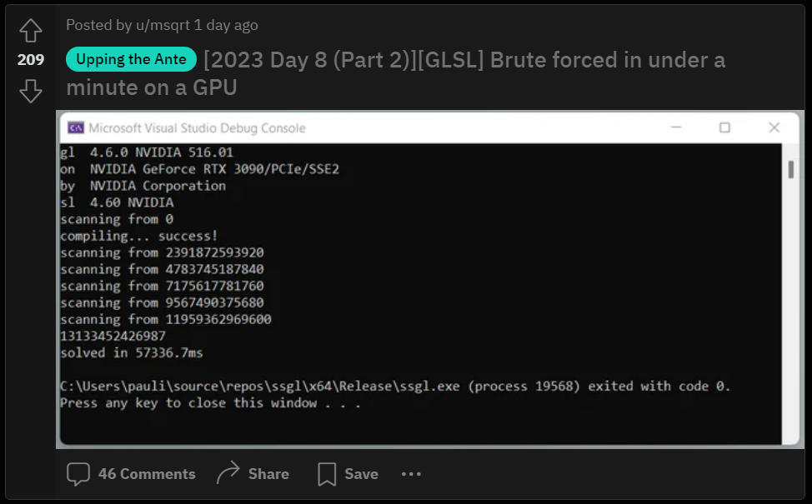Click the comments speech bubble icon

point(78,474)
